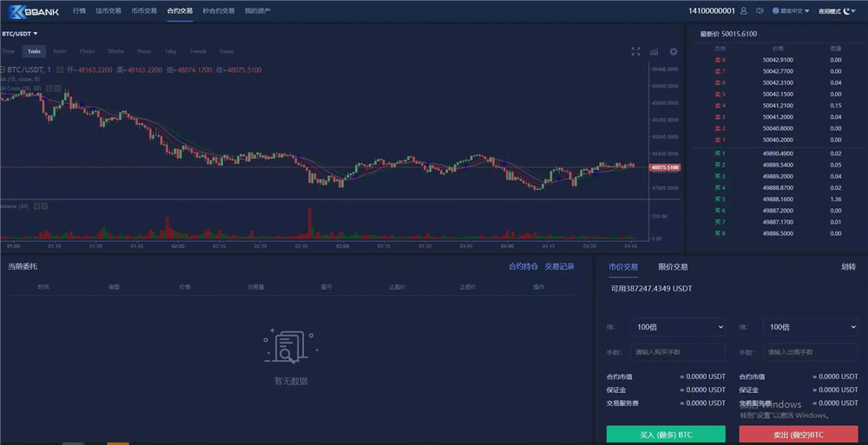Select sell order 卖 1 at 50040.2000

[x=777, y=140]
